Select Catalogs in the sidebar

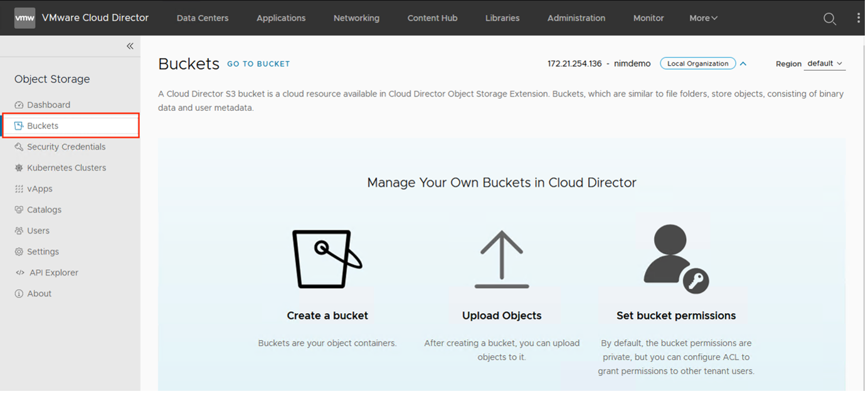(44, 210)
